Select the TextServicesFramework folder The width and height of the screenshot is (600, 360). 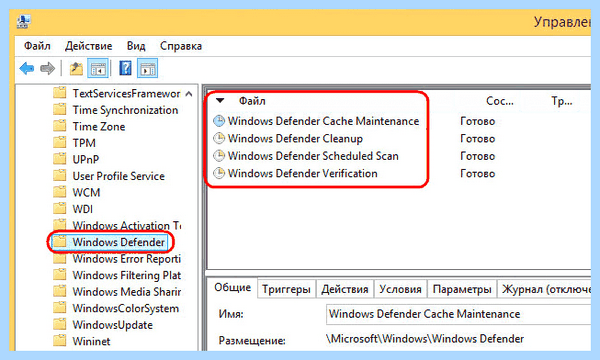point(126,93)
